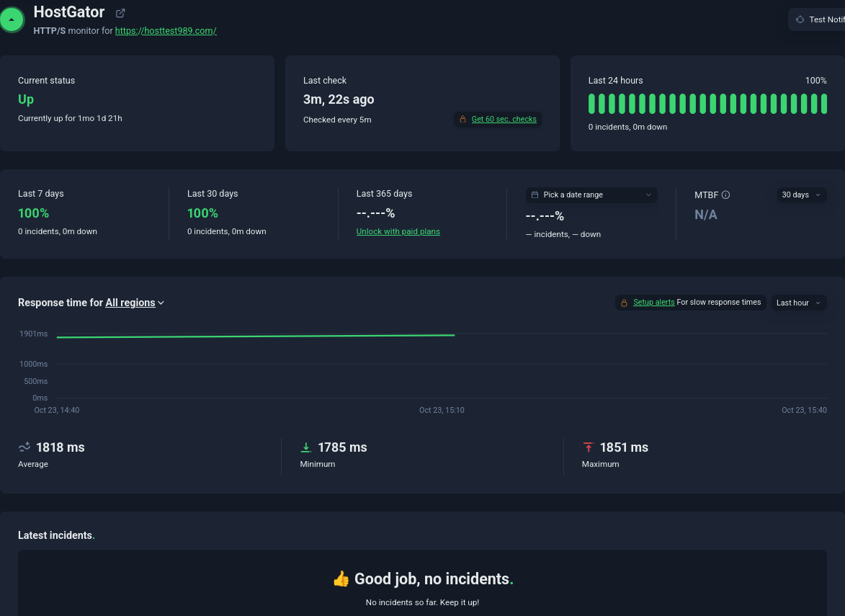
Task: Click the Setup alerts link
Action: 653,302
